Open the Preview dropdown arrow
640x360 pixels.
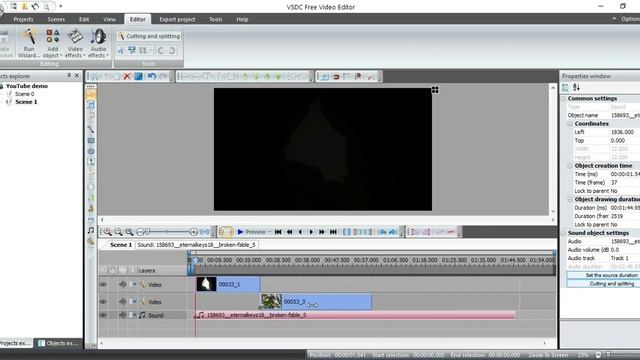pyautogui.click(x=270, y=232)
